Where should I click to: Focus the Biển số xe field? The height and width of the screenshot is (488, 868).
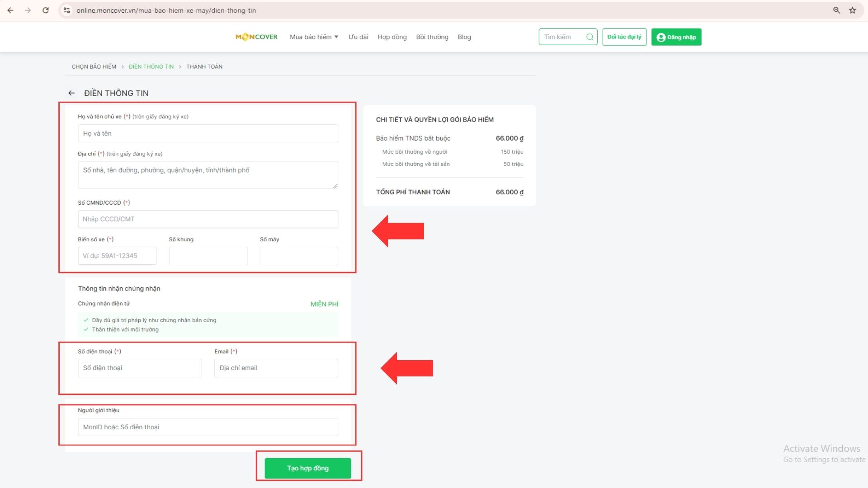[x=117, y=256]
